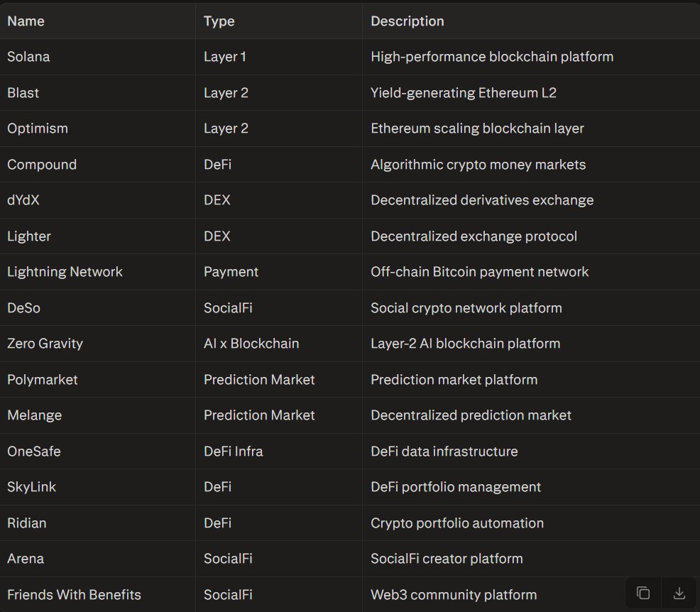Click 'DeFi data infrastructure' description
The width and height of the screenshot is (700, 612).
pos(444,452)
